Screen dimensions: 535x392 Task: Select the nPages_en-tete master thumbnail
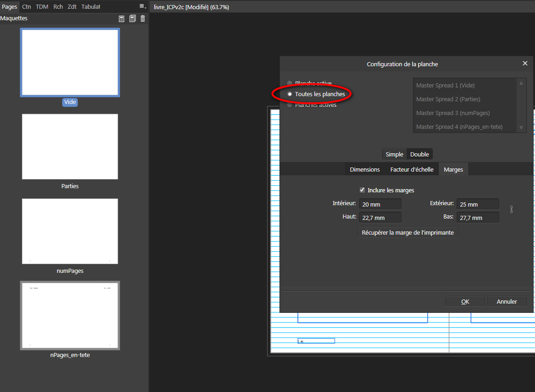coord(70,316)
